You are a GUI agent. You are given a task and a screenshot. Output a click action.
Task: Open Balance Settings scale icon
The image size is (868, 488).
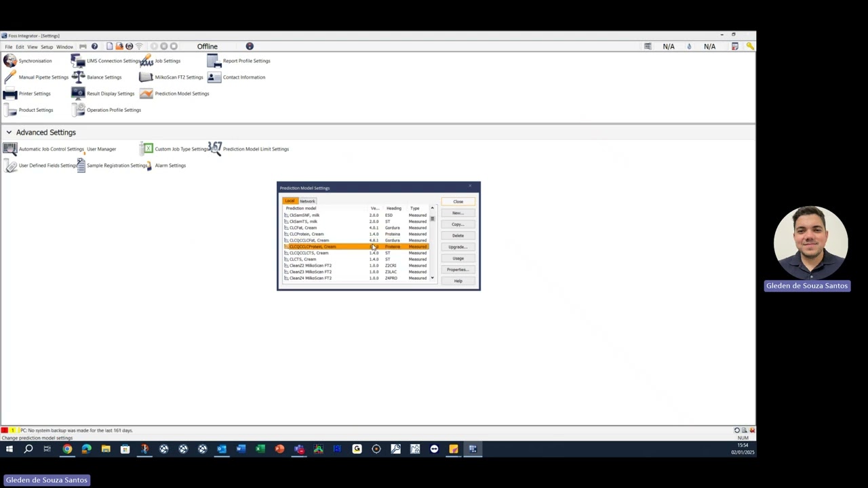click(78, 77)
